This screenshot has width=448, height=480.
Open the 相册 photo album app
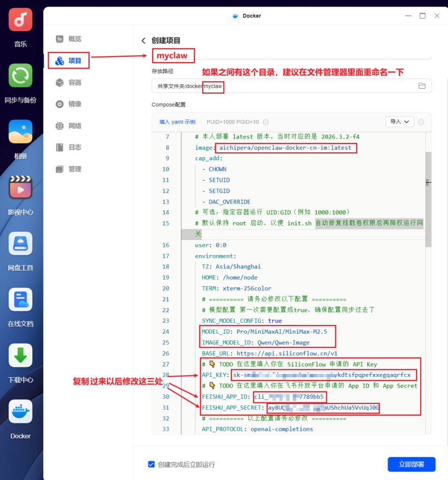(21, 132)
